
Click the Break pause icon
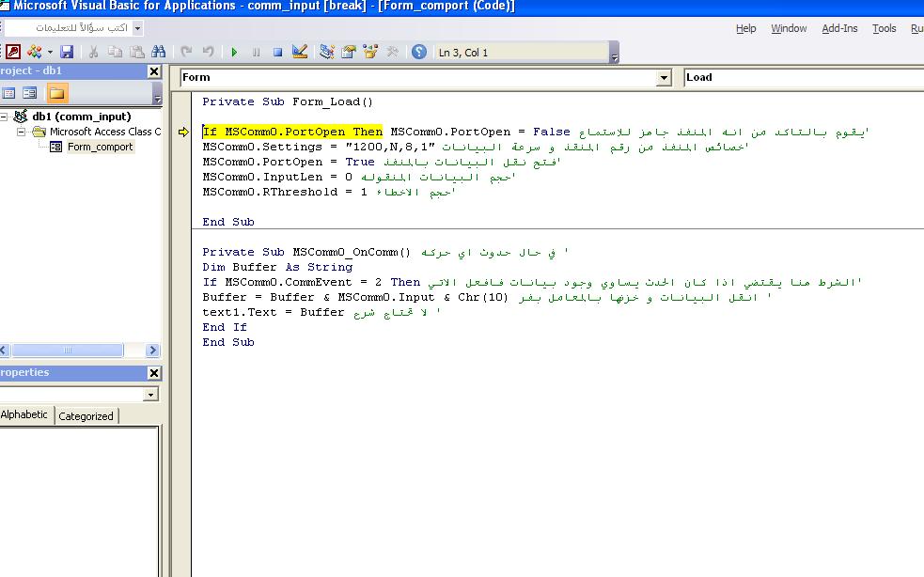point(256,52)
